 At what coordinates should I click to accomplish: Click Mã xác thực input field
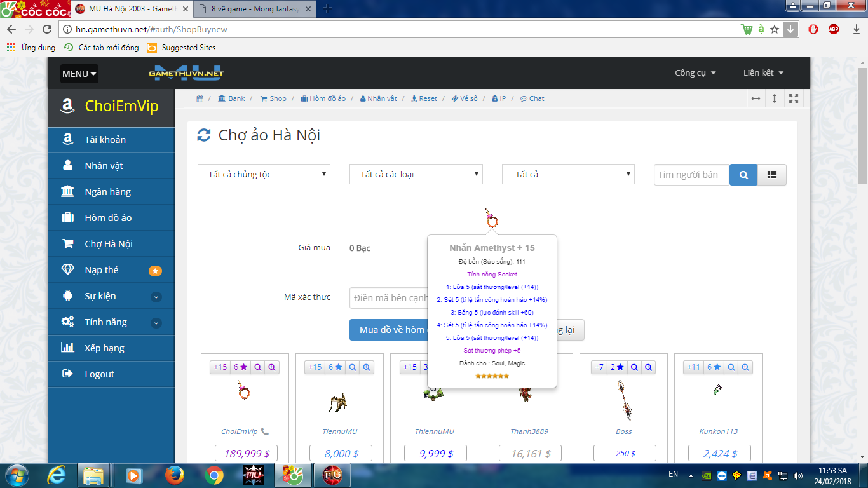pos(388,298)
